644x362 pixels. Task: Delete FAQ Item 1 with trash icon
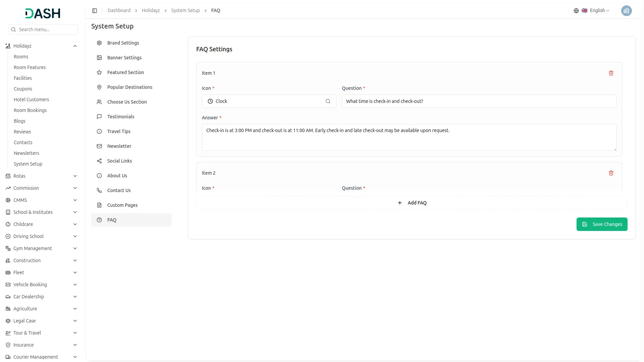point(611,73)
